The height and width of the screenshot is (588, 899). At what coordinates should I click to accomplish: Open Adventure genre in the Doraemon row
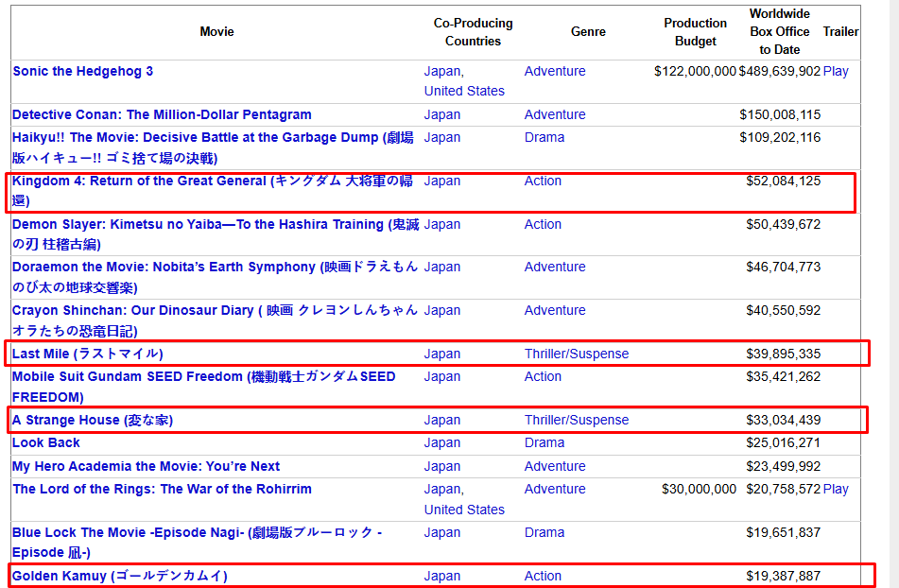555,268
